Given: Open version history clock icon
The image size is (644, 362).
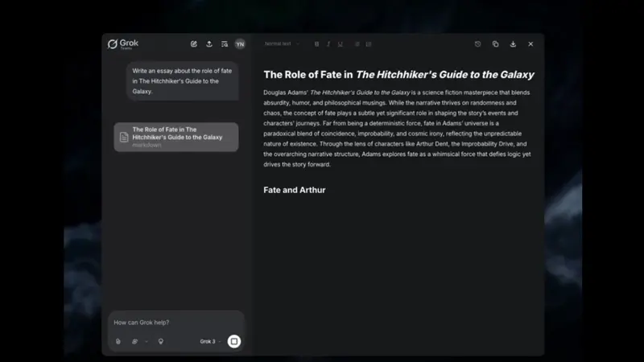Looking at the screenshot, I should click(477, 44).
